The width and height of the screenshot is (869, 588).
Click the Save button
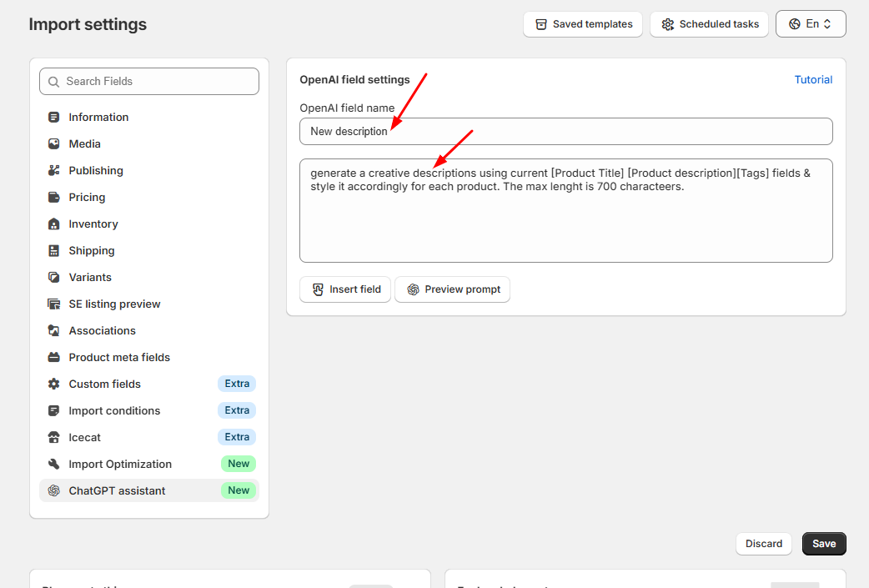click(x=824, y=544)
